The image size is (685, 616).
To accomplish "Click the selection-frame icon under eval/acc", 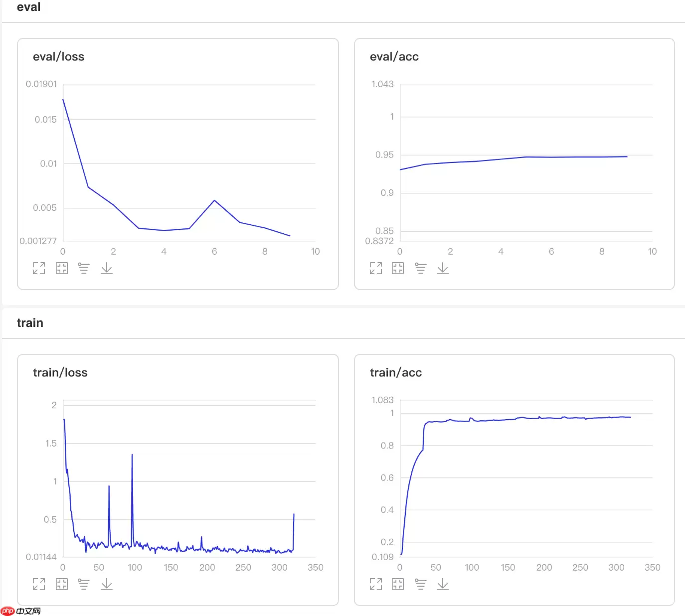I will 398,268.
